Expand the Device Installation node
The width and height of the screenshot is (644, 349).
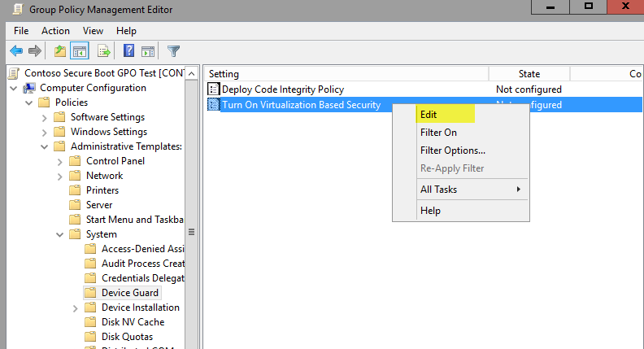click(75, 308)
